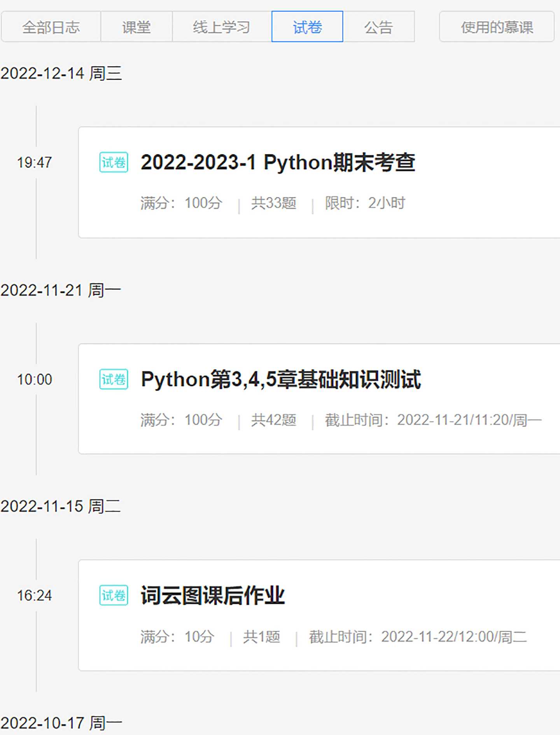Click the 2022-11-15 周二 date header
Screen dimensions: 560x735
click(61, 506)
